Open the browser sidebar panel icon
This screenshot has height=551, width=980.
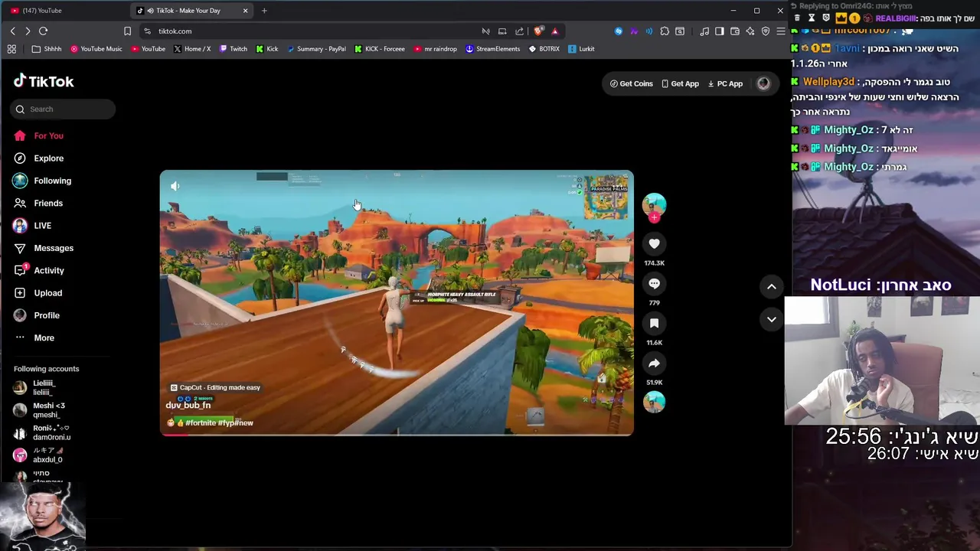point(720,31)
